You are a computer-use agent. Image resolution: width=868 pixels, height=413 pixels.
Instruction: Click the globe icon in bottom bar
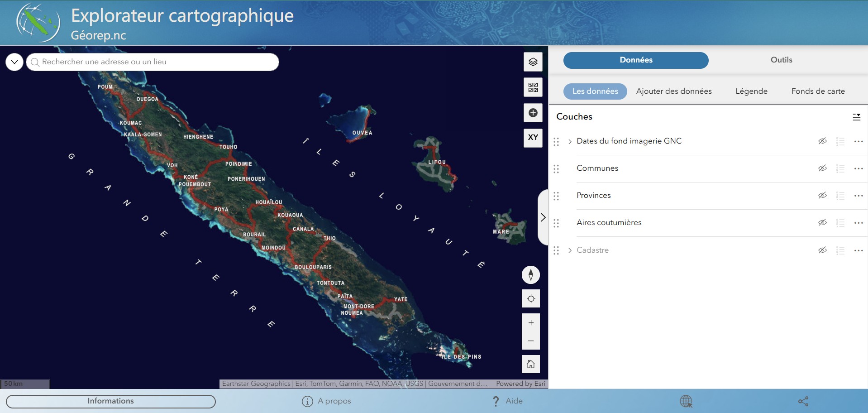686,401
